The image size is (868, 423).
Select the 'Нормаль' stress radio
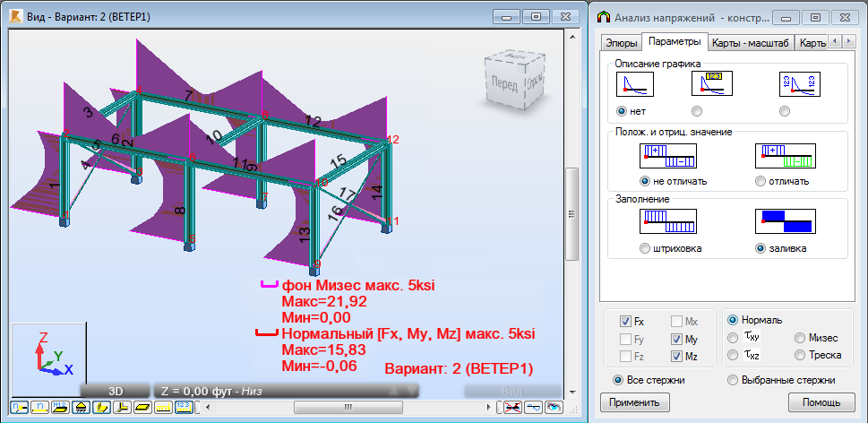click(733, 320)
